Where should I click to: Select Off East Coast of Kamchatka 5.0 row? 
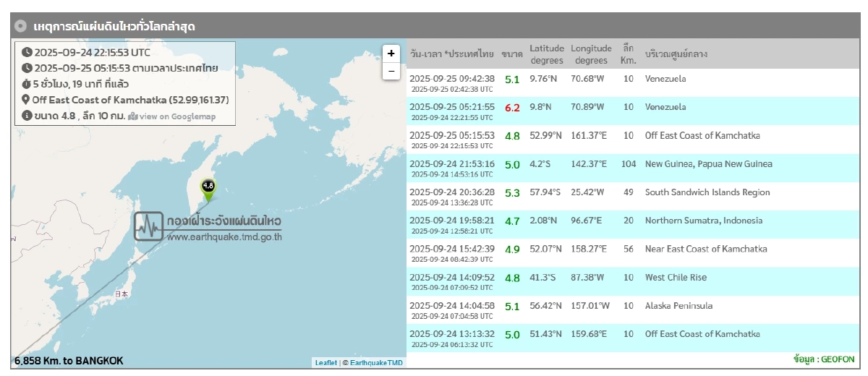634,338
